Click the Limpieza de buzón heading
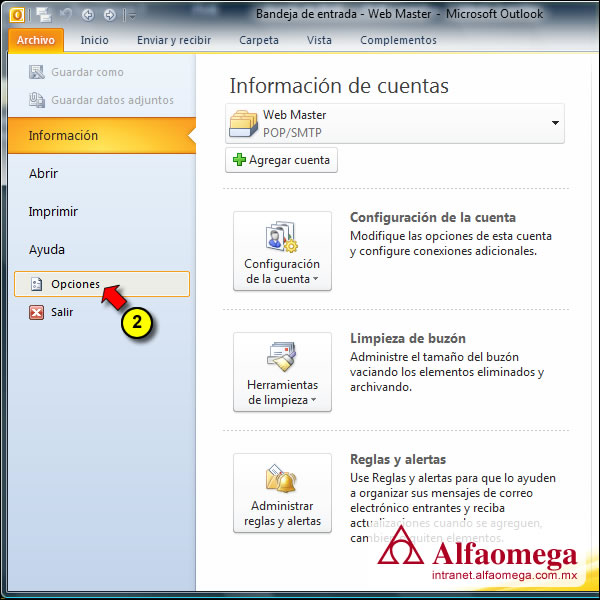This screenshot has height=600, width=600. [x=408, y=338]
